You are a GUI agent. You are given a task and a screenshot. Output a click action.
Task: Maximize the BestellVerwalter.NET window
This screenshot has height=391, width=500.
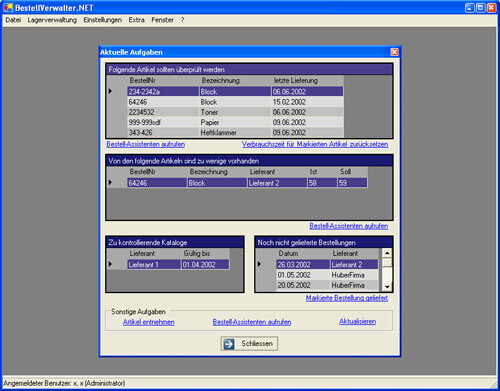pyautogui.click(x=480, y=8)
